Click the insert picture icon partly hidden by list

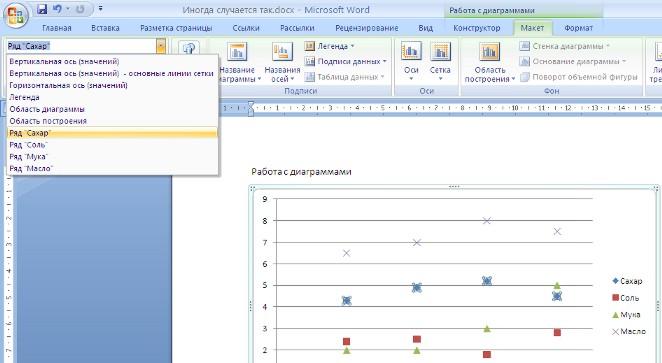(189, 47)
